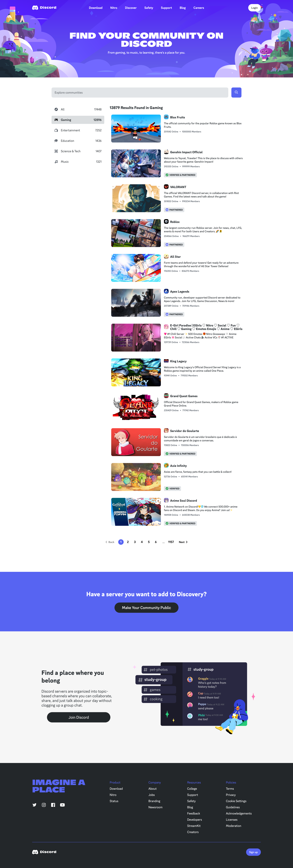
Task: Click the Servidor do Goularte avatar icon
Action: coord(166,431)
